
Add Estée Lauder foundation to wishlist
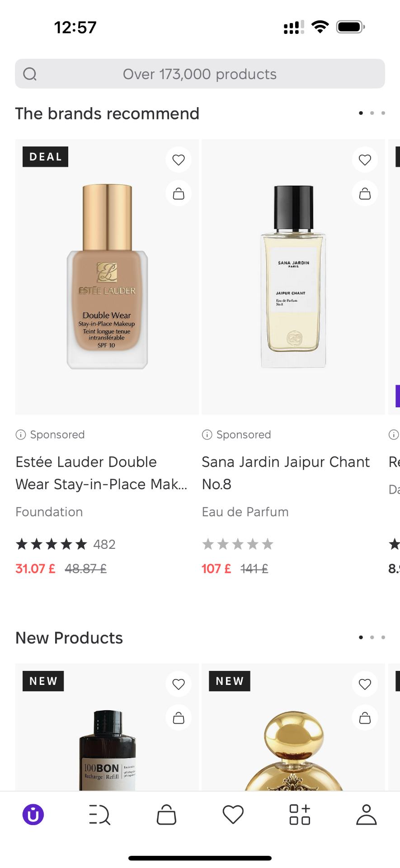[179, 160]
